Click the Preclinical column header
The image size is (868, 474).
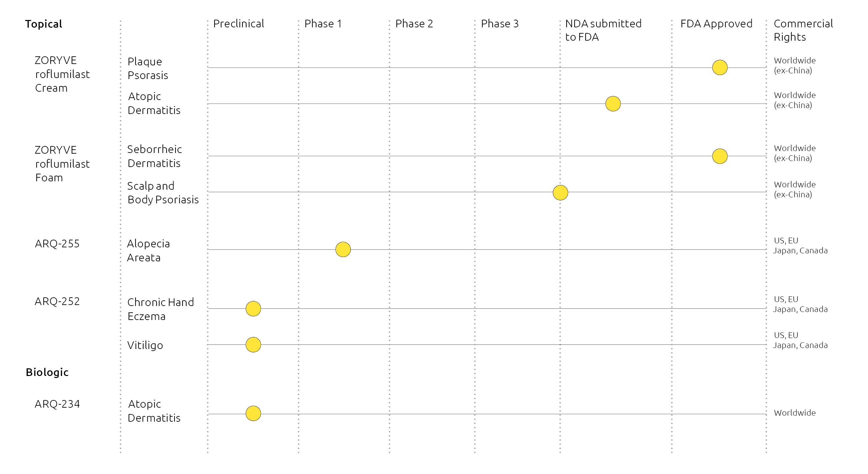tap(238, 24)
